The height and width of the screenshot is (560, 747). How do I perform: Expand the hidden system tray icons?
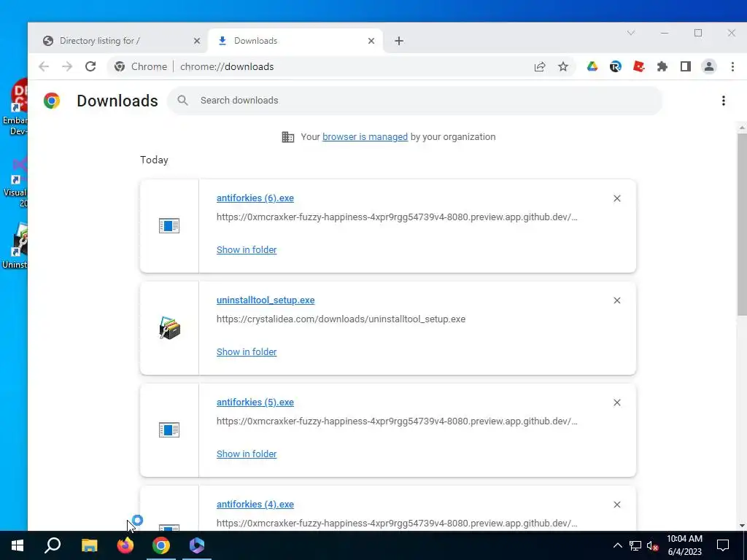[x=617, y=545]
